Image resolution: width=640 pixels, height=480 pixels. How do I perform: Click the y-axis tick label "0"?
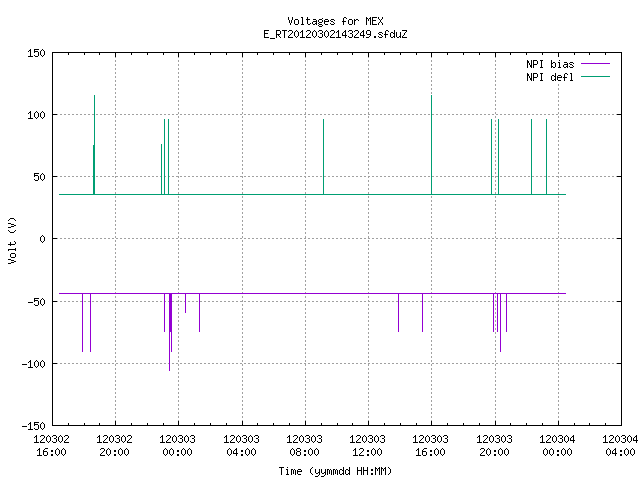pos(42,239)
